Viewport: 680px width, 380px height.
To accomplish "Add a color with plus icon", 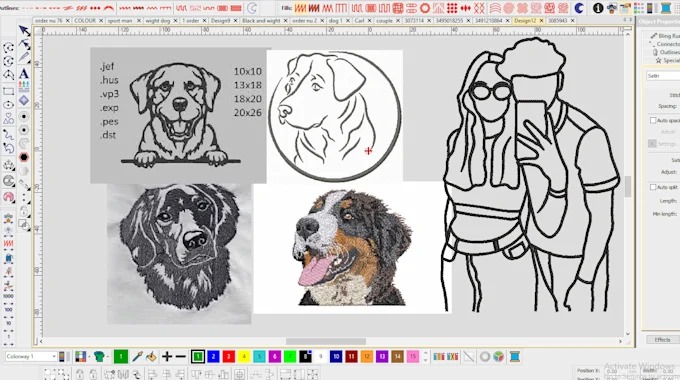I will [167, 357].
